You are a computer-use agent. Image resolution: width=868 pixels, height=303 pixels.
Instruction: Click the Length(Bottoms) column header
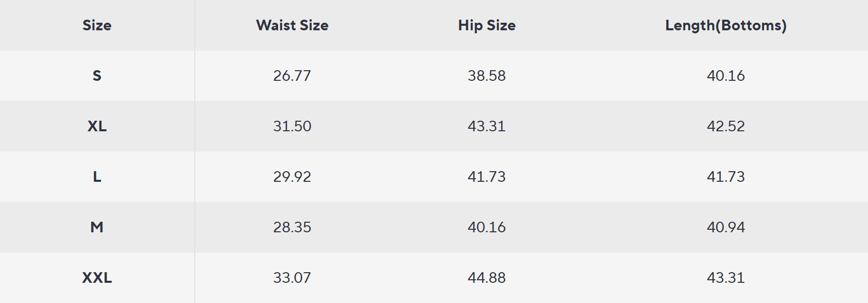[726, 25]
